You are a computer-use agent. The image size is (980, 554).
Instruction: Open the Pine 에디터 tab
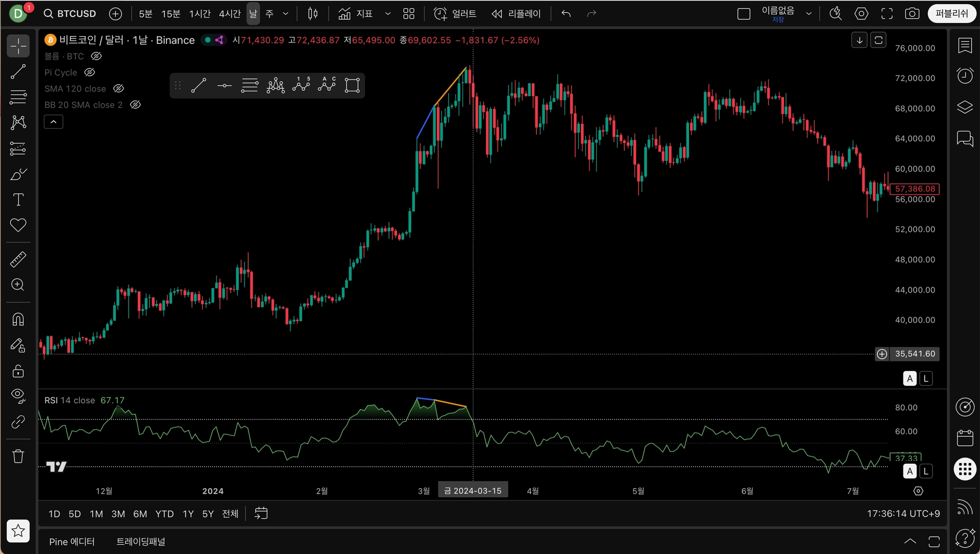pos(72,542)
